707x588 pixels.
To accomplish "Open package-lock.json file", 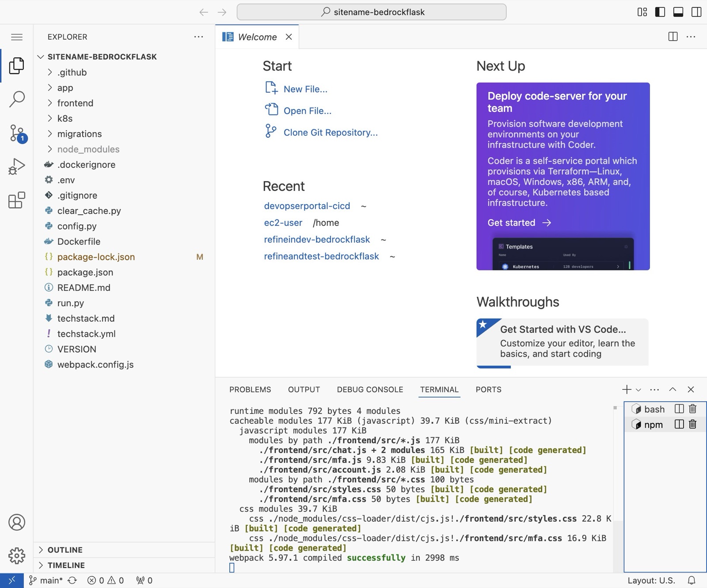I will (124, 257).
